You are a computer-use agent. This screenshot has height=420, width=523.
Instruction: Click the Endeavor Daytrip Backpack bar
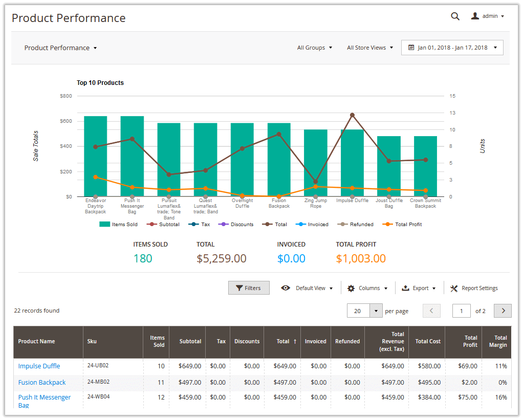95,157
